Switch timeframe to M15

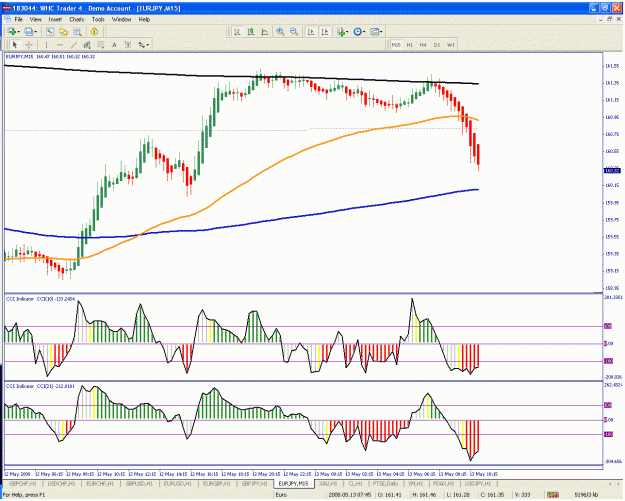[396, 45]
